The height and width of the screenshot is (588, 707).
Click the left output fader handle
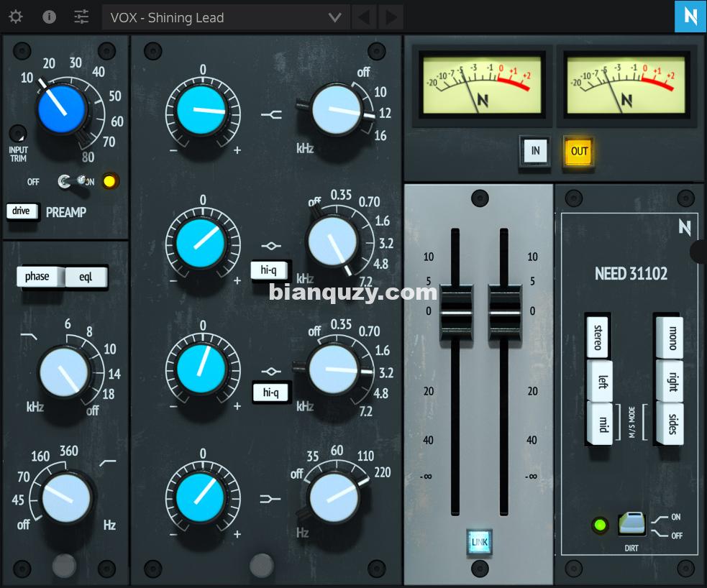point(456,313)
